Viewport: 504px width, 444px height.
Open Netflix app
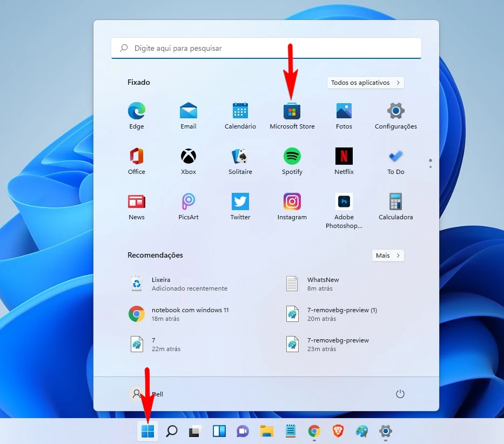(344, 161)
